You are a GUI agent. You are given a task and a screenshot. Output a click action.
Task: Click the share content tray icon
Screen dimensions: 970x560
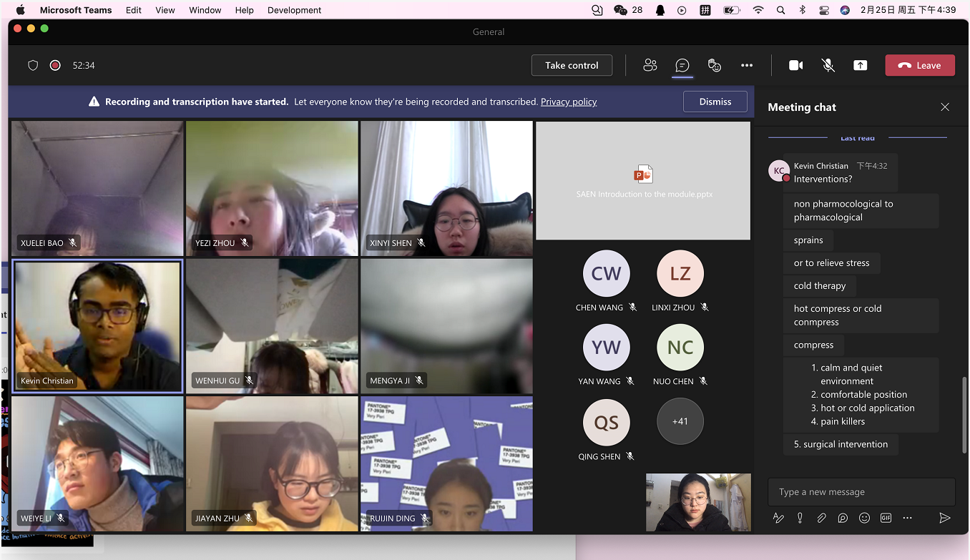coord(860,65)
